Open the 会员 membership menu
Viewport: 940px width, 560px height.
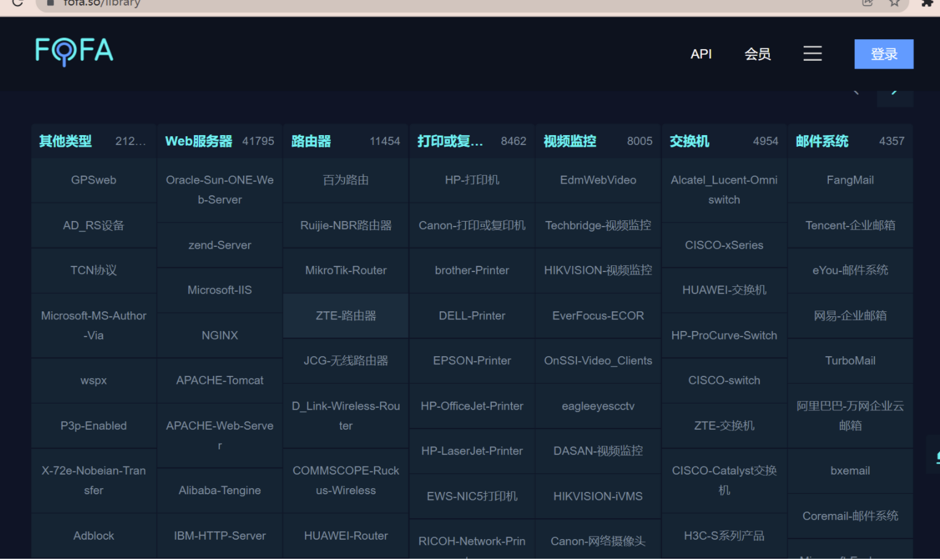(758, 54)
